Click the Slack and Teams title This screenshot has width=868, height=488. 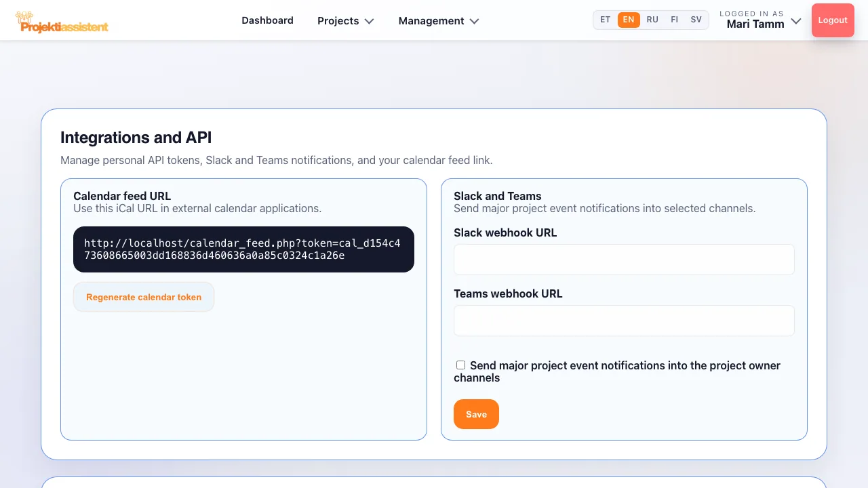pyautogui.click(x=498, y=196)
